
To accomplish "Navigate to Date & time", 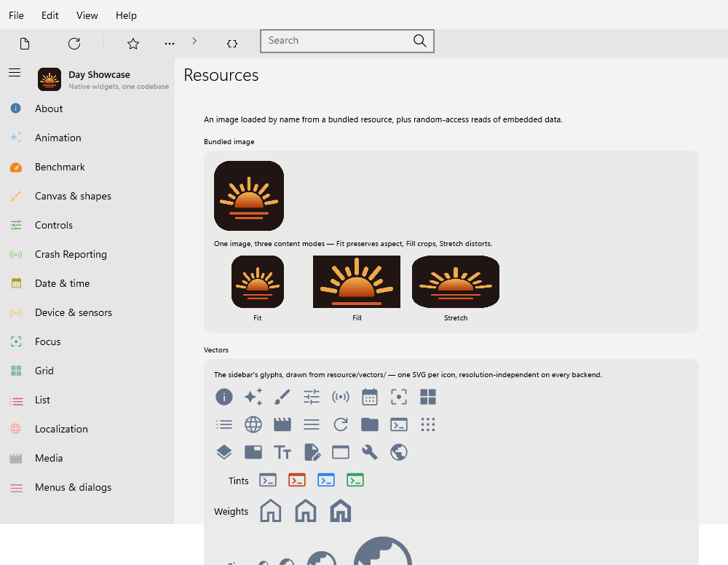I will 87,283.
